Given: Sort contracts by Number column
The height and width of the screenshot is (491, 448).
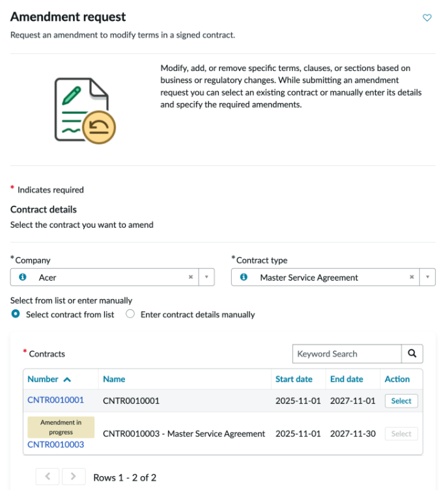Looking at the screenshot, I should pos(43,379).
